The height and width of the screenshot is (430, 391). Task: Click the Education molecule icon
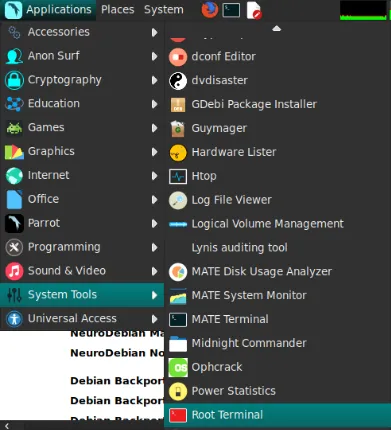click(x=14, y=104)
